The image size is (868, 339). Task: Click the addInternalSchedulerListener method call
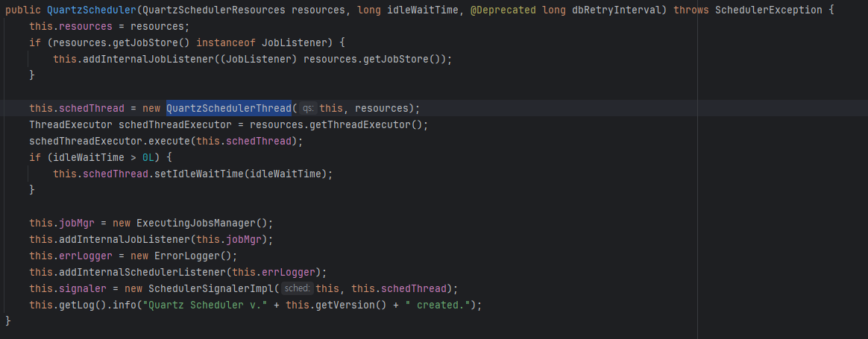142,272
